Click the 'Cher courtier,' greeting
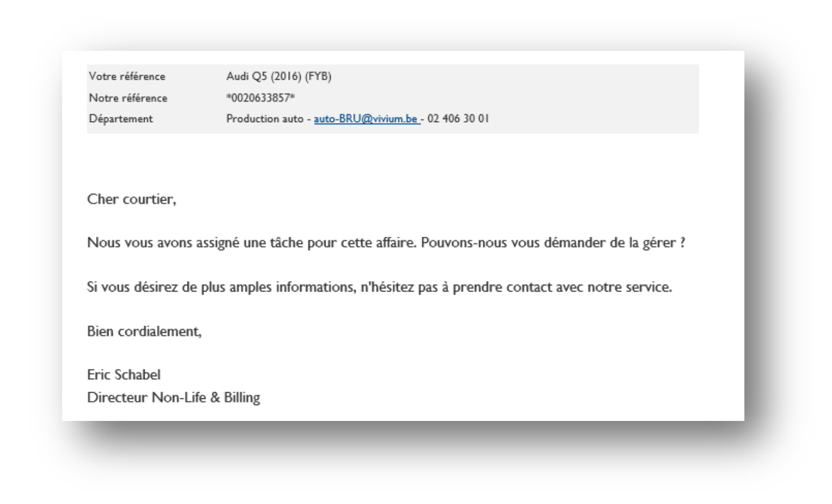 tap(132, 199)
